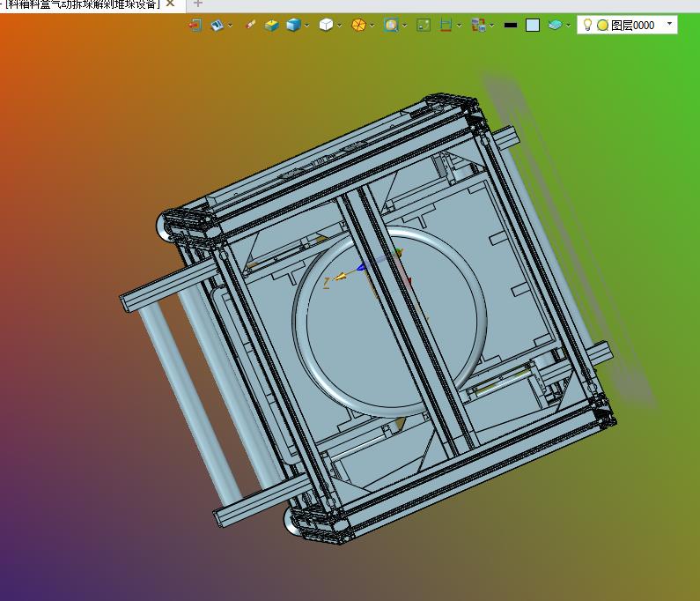Screen dimensions: 700x601
Task: Open the dropdown beside the blue tilted view icon
Action: point(231,26)
